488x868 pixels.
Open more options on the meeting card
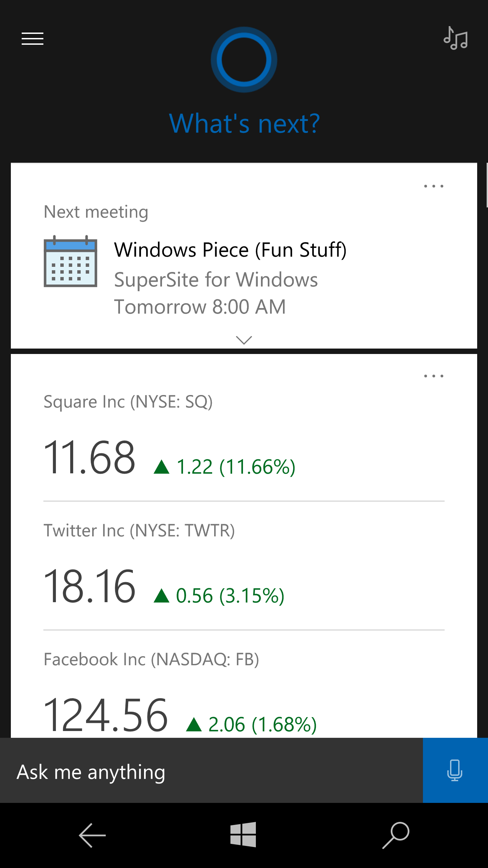(x=434, y=186)
